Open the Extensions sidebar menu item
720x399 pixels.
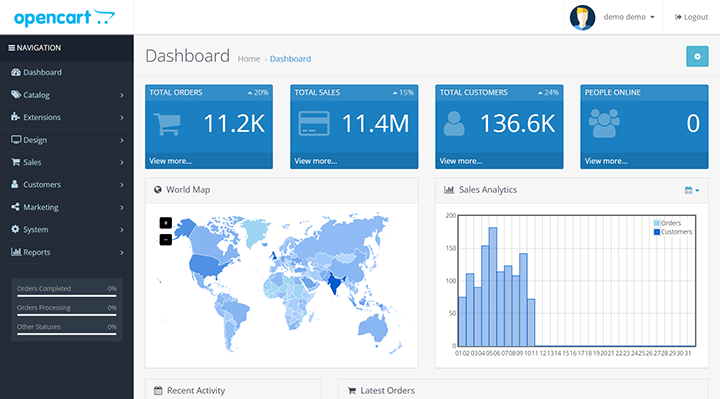67,117
